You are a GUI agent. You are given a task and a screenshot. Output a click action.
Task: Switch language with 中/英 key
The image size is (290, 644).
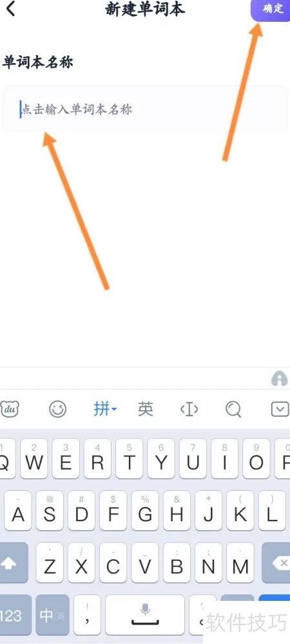[52, 614]
